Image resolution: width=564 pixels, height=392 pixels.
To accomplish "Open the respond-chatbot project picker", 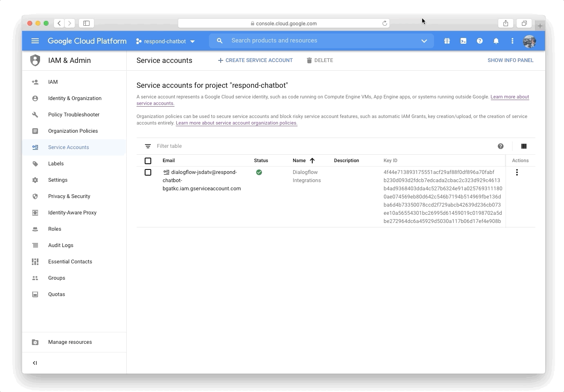I will [x=165, y=41].
